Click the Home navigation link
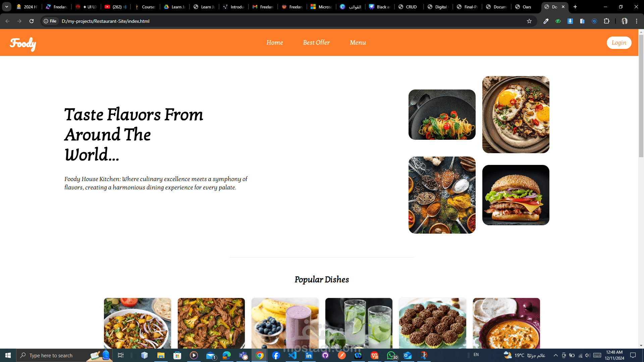Screen dimensions: 644x362 point(274,43)
